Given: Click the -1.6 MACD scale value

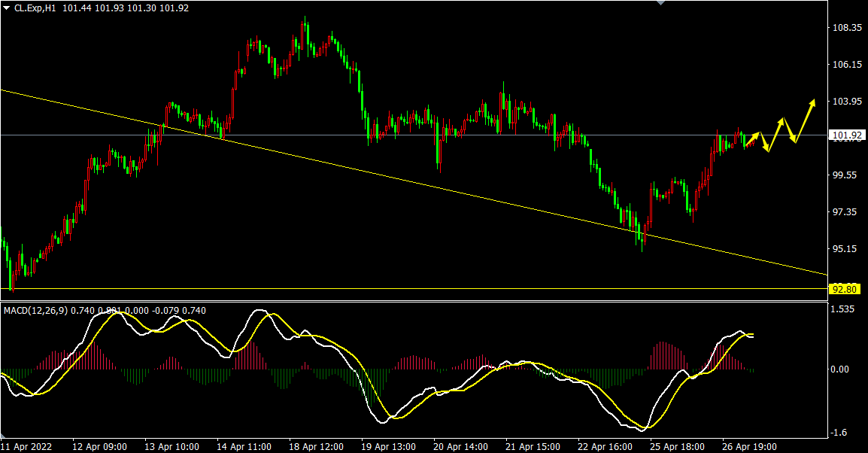Looking at the screenshot, I should pyautogui.click(x=841, y=433).
